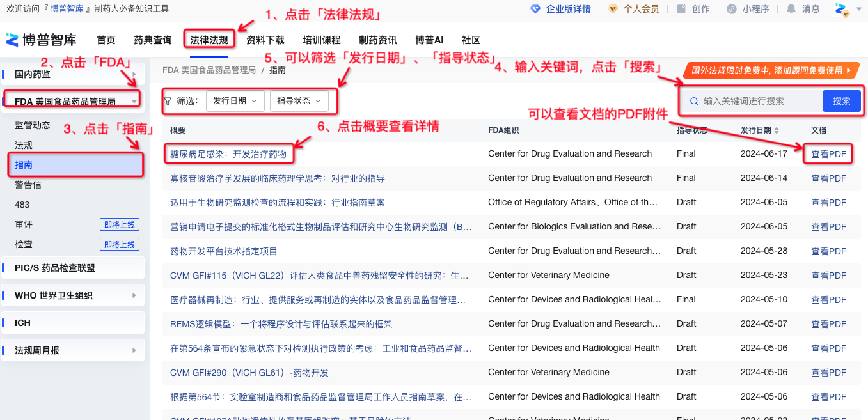The height and width of the screenshot is (420, 868).
Task: Open REMS逻辑模型 guidance link
Action: [281, 324]
